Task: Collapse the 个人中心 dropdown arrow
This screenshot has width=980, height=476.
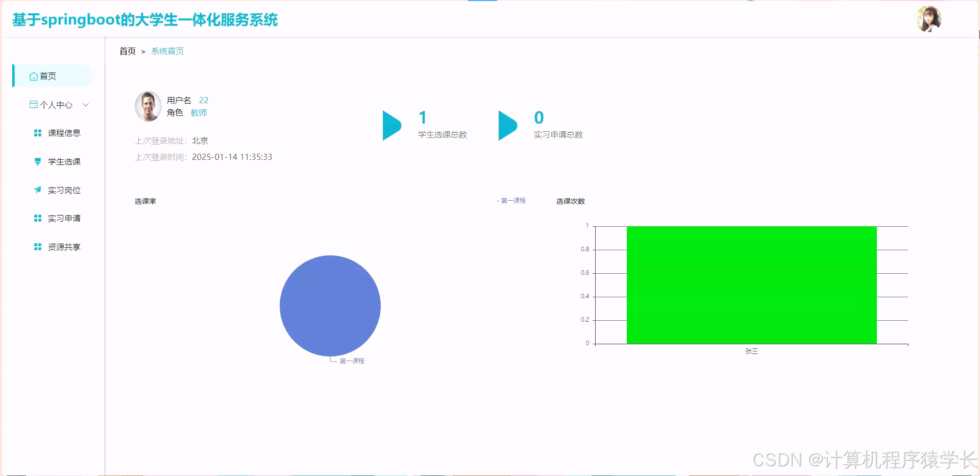Action: point(86,104)
